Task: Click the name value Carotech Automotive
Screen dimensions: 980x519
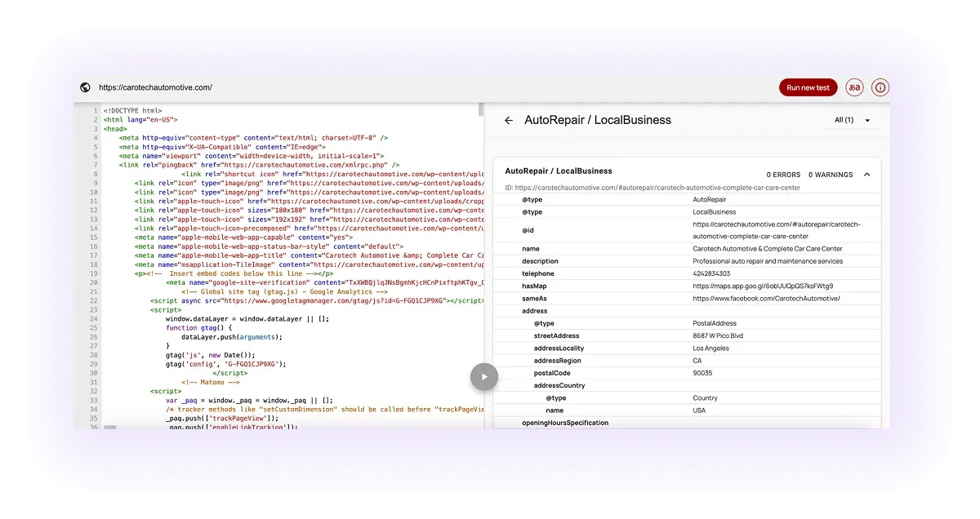Action: tap(767, 249)
